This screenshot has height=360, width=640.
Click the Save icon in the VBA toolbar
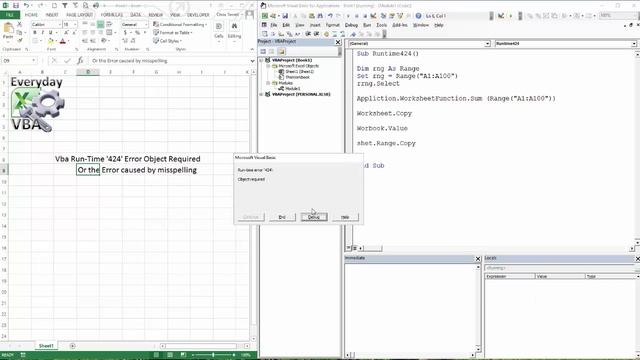click(285, 16)
